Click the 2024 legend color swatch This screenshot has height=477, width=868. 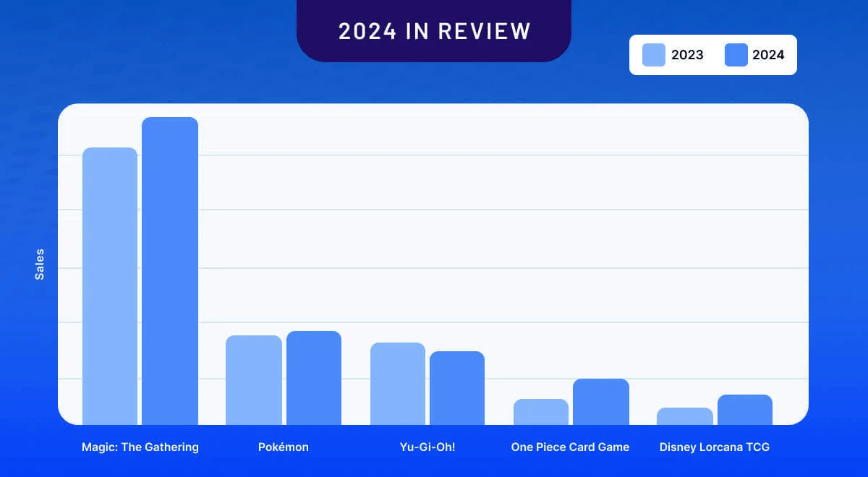tap(736, 55)
